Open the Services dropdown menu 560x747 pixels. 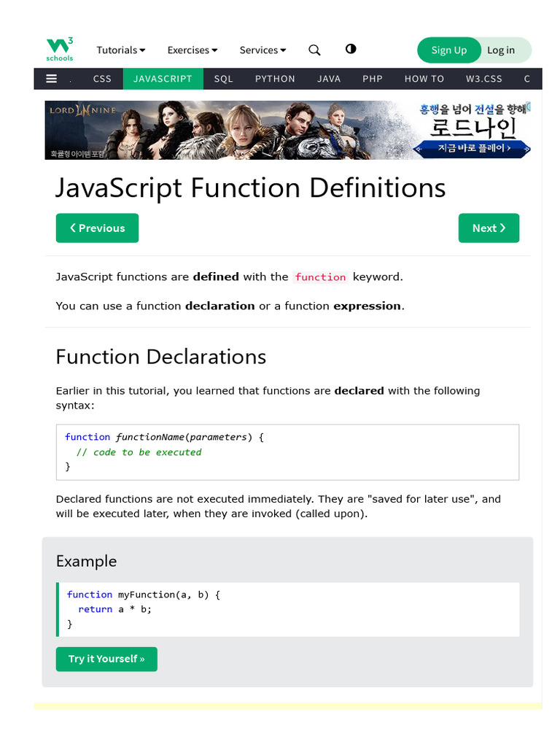262,50
